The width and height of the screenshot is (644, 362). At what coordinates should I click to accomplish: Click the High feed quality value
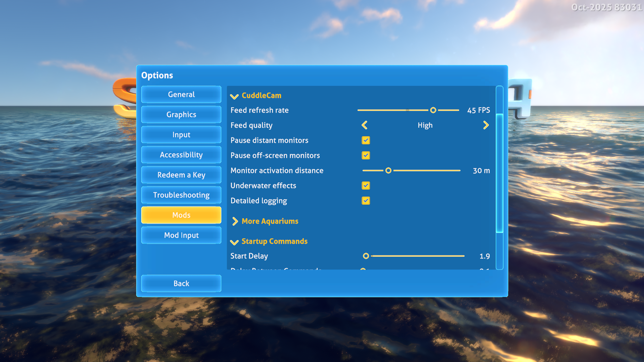425,125
